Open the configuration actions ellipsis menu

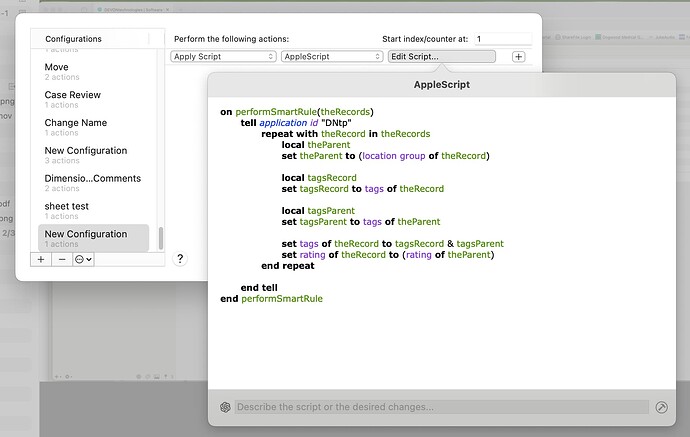point(84,259)
